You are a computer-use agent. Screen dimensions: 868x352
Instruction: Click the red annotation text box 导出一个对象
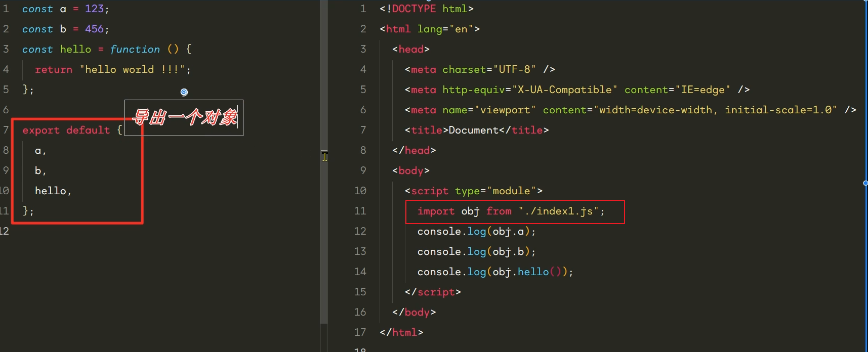click(x=184, y=117)
